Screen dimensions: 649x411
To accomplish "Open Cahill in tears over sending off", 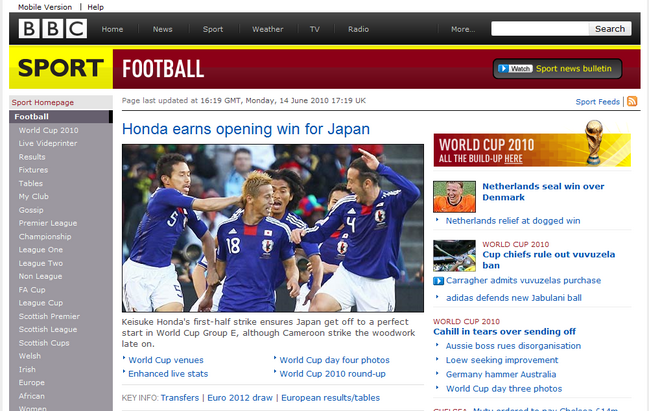I will point(504,332).
